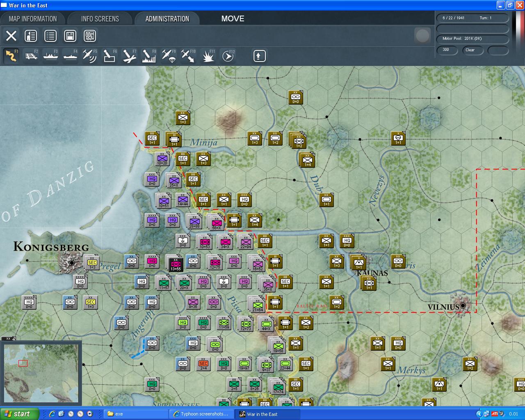Switch to F5 air recon mode
The height and width of the screenshot is (420, 525).
(90, 56)
